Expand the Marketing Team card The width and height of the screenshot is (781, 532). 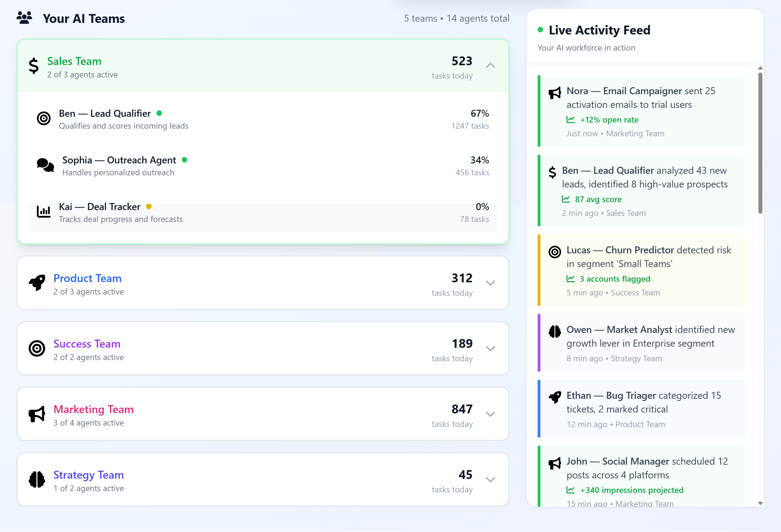[490, 414]
